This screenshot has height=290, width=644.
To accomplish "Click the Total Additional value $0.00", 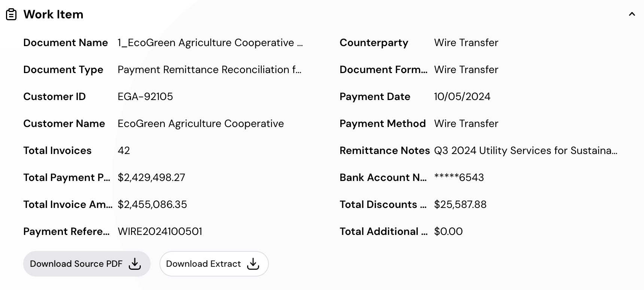I will pos(448,232).
